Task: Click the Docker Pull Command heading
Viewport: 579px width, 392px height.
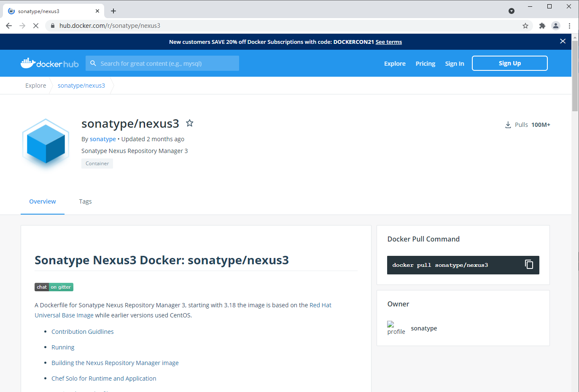Action: (423, 239)
